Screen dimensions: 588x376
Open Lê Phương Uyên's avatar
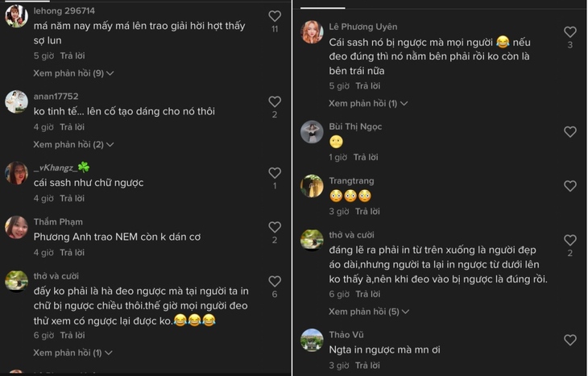(312, 32)
